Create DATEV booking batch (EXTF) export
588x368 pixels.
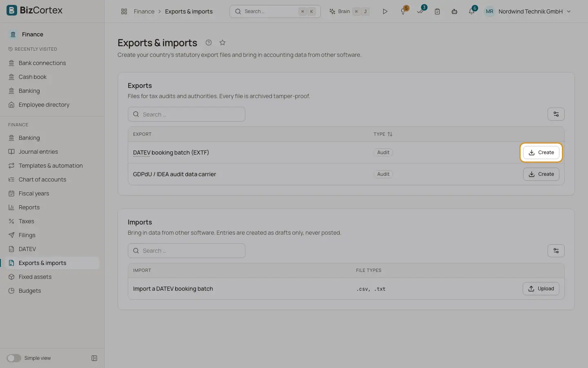point(541,153)
